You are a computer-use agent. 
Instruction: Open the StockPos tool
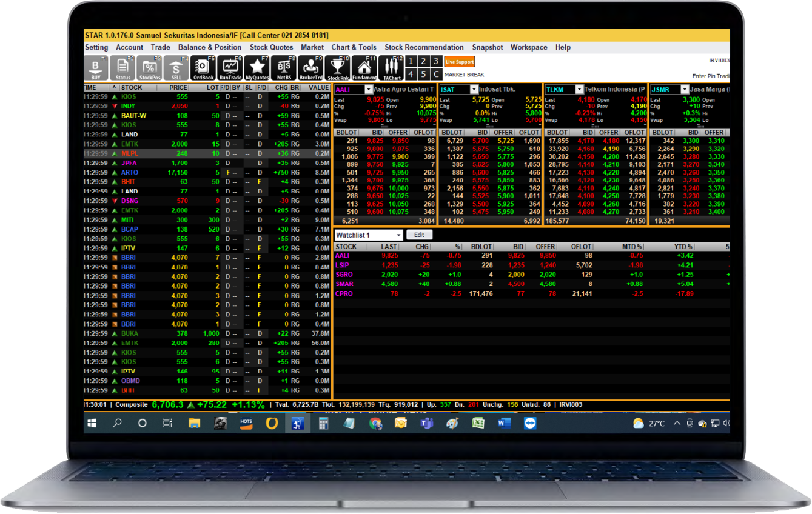point(150,68)
